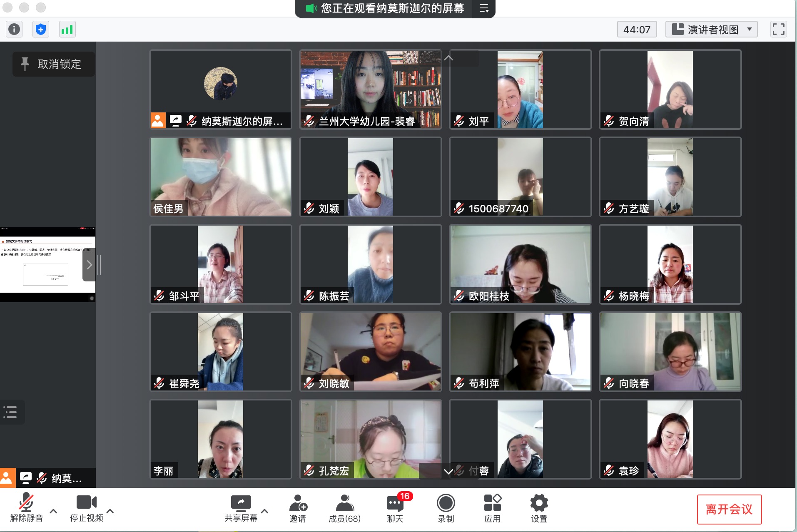797x532 pixels.
Task: Click the shared screen slide thumbnail
Action: point(47,264)
